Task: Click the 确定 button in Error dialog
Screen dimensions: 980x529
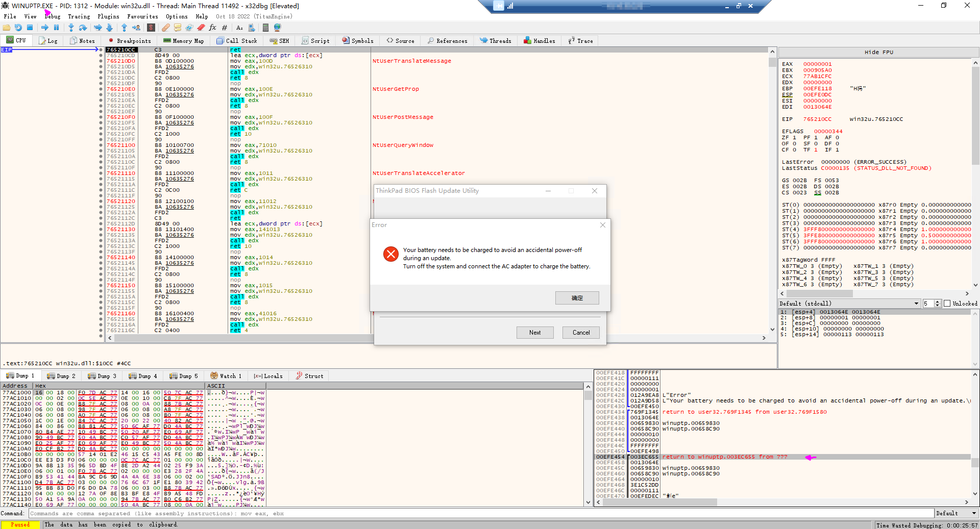Action: [577, 298]
